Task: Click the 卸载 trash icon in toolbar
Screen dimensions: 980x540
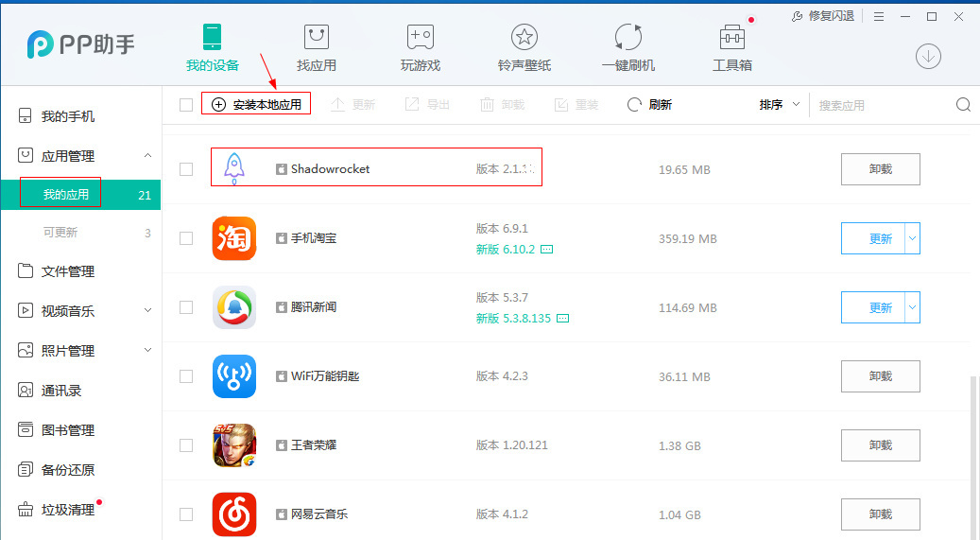Action: pos(487,104)
